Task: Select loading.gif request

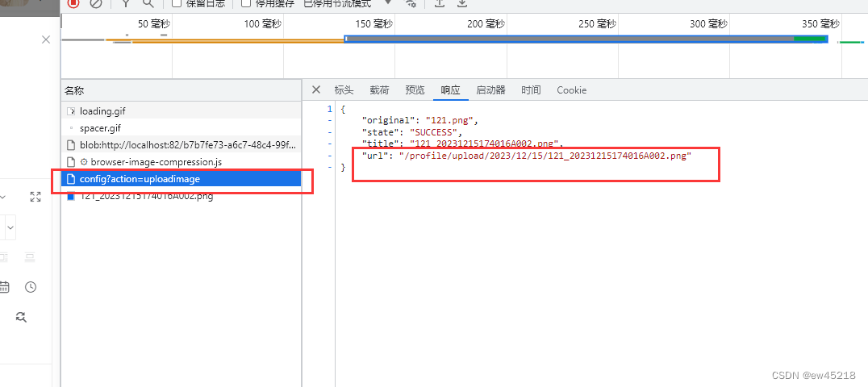Action: point(181,111)
